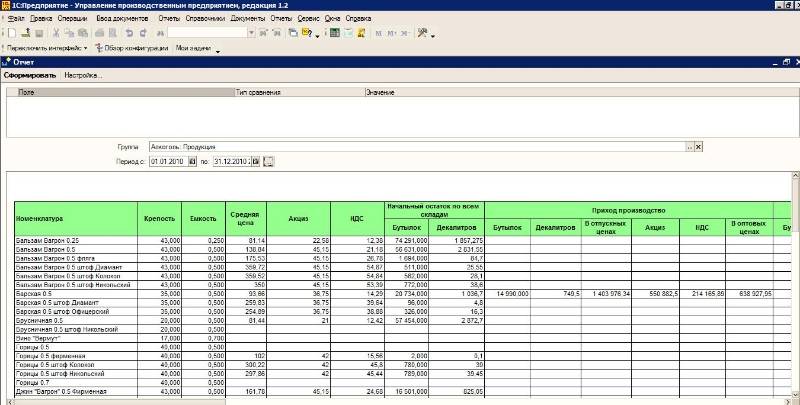Open the Настройка... report settings
800x405 pixels.
(x=83, y=76)
